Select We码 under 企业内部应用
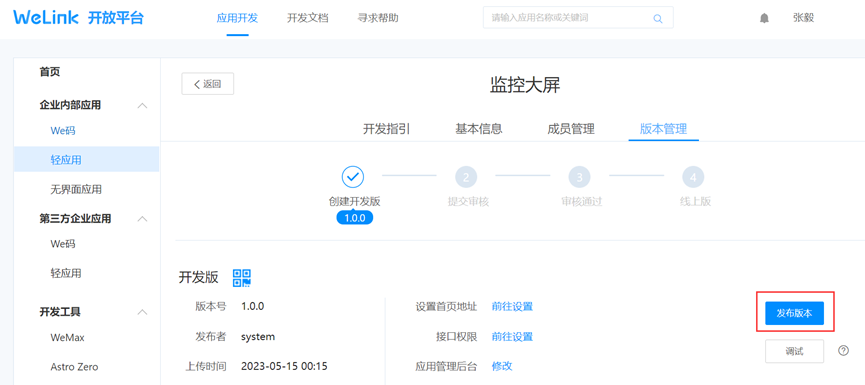Viewport: 865px width, 385px height. pos(63,131)
